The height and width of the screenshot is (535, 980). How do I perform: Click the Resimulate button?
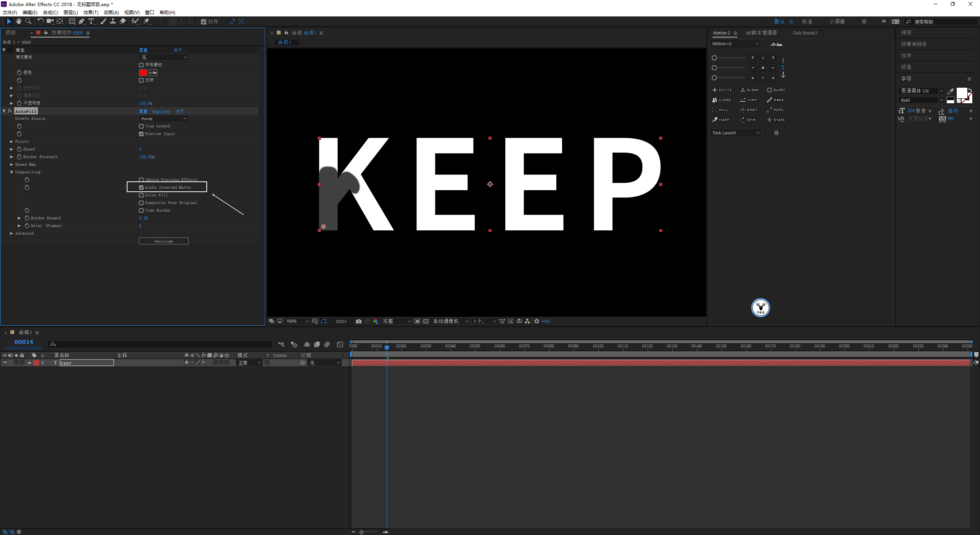[163, 241]
